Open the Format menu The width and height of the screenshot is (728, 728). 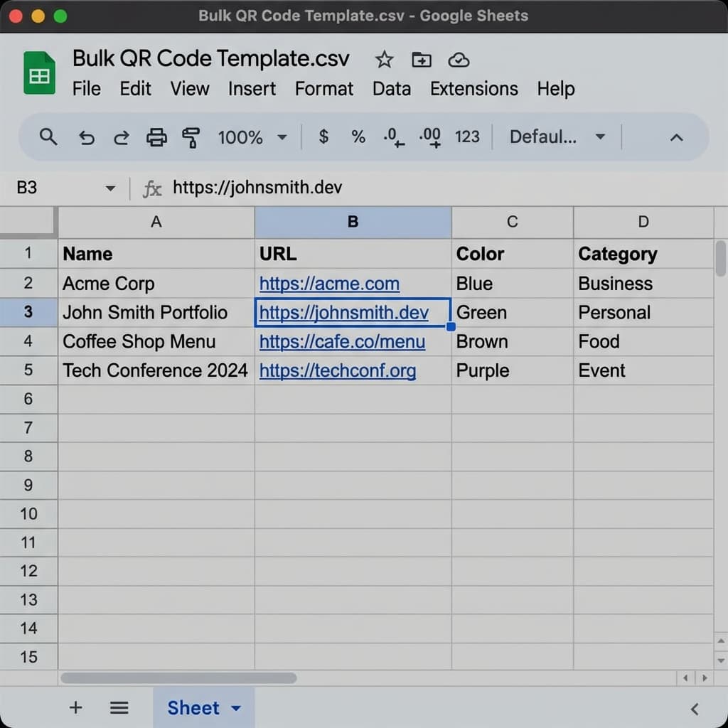click(x=324, y=89)
